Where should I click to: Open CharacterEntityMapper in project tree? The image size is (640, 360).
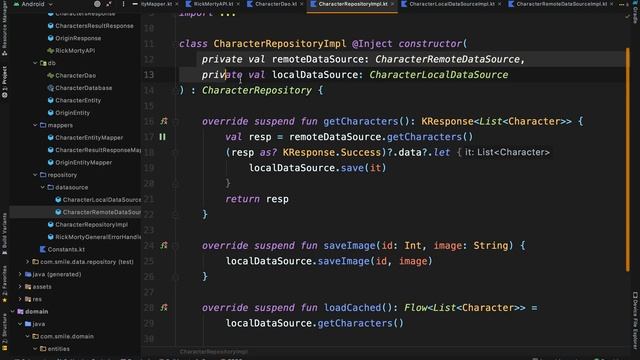(89, 138)
